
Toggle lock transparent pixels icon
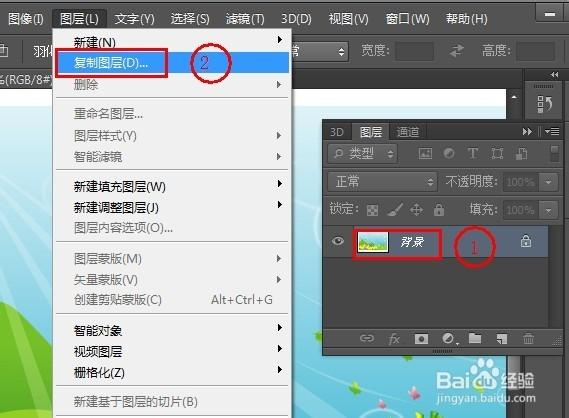(x=372, y=210)
